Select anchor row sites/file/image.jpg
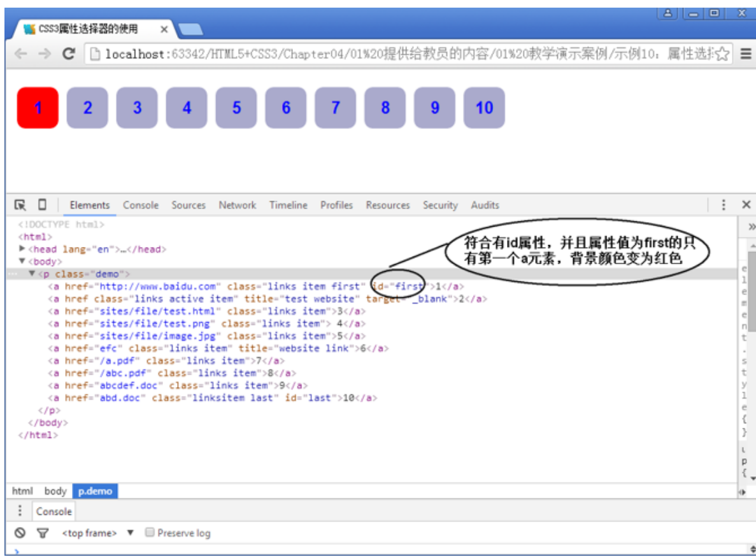Screen dimensions: 756x557 pyautogui.click(x=206, y=336)
